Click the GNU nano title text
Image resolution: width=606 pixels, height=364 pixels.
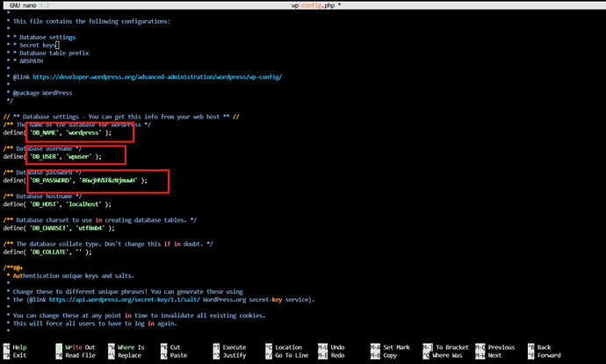point(23,5)
